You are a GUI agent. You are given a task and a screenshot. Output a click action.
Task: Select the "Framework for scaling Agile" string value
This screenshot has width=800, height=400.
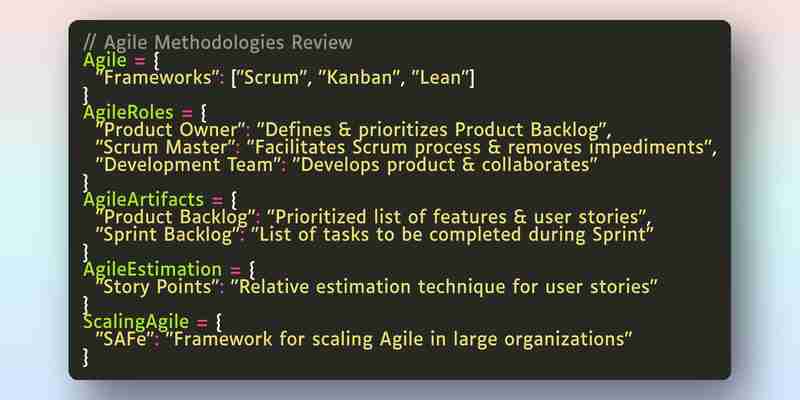coord(400,339)
